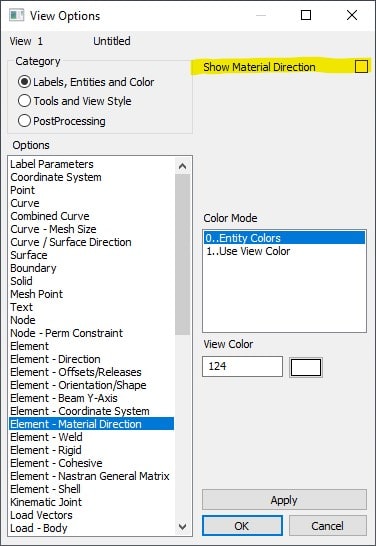Click the options list scroll down arrow
This screenshot has width=376, height=546.
point(182,526)
